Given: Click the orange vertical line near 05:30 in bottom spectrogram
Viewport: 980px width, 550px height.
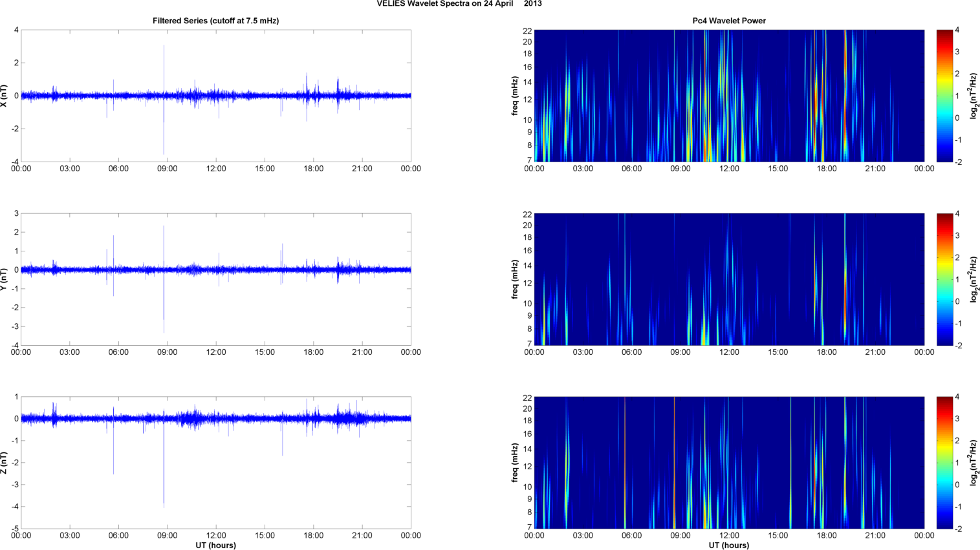Looking at the screenshot, I should (x=625, y=463).
